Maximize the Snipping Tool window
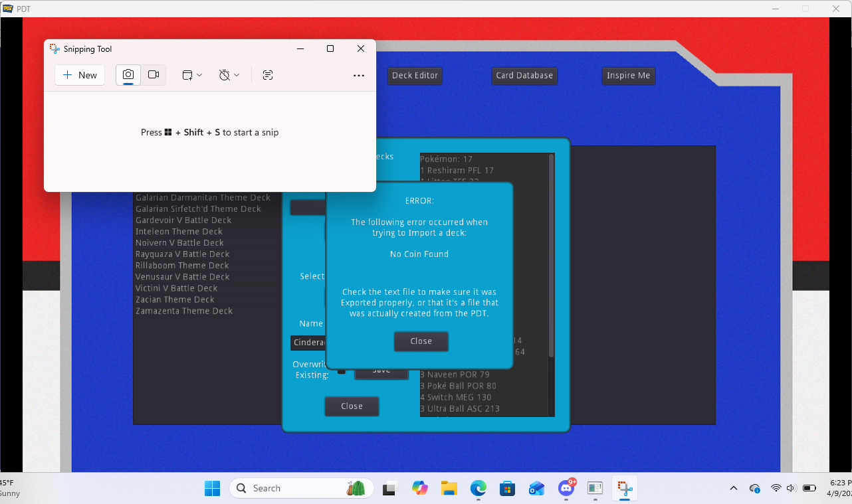 coord(330,48)
